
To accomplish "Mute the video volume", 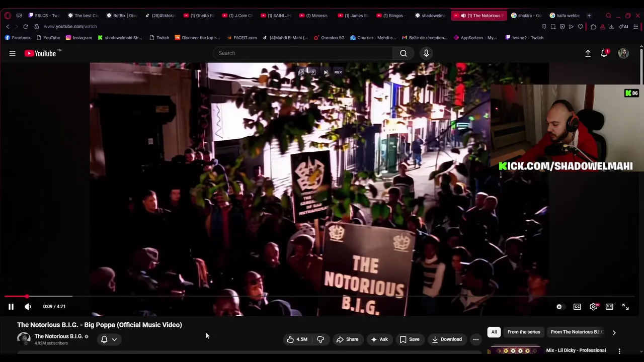I will [x=28, y=307].
